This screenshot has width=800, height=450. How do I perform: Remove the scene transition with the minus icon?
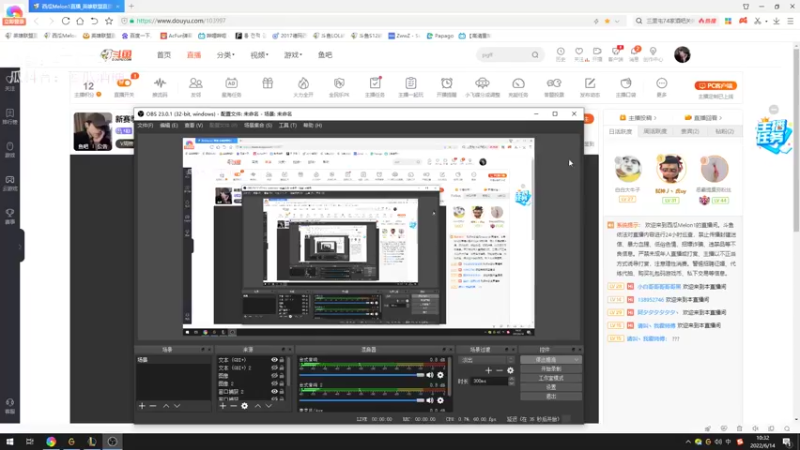(x=499, y=370)
